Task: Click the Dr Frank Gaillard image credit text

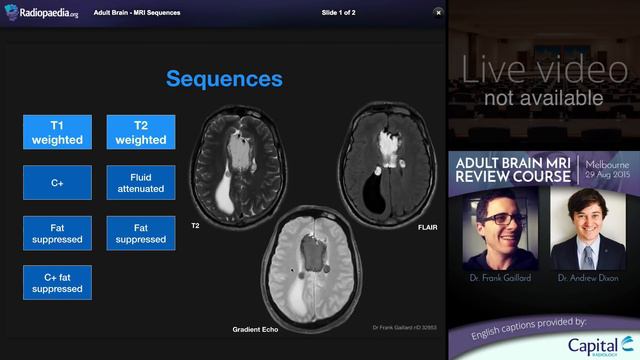Action: pos(404,327)
